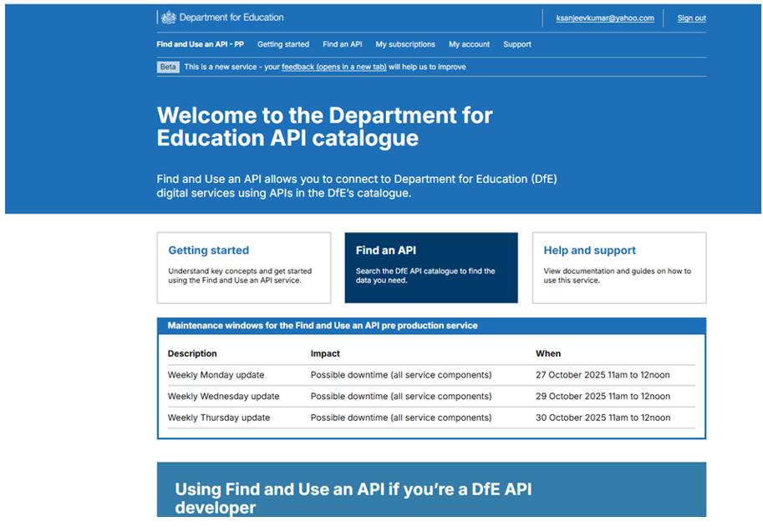Select the Weekly Wednesday update cell
Viewport: 763px width, 532px height.
point(223,397)
